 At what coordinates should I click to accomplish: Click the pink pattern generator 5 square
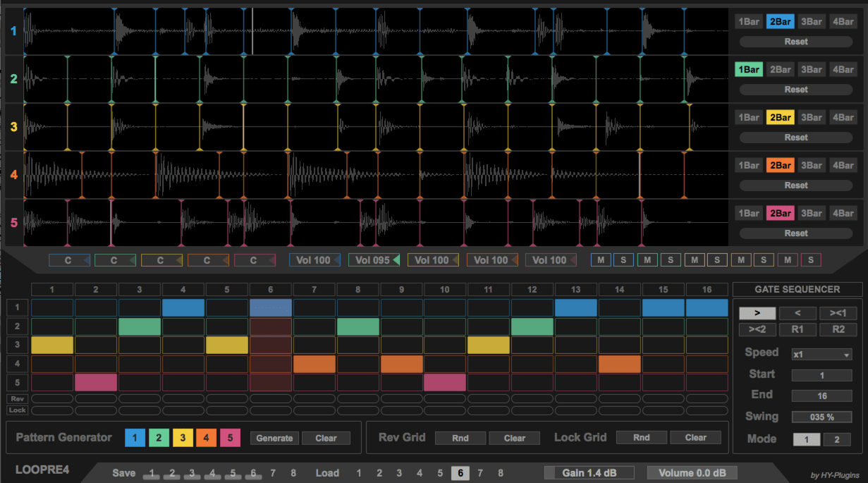230,438
